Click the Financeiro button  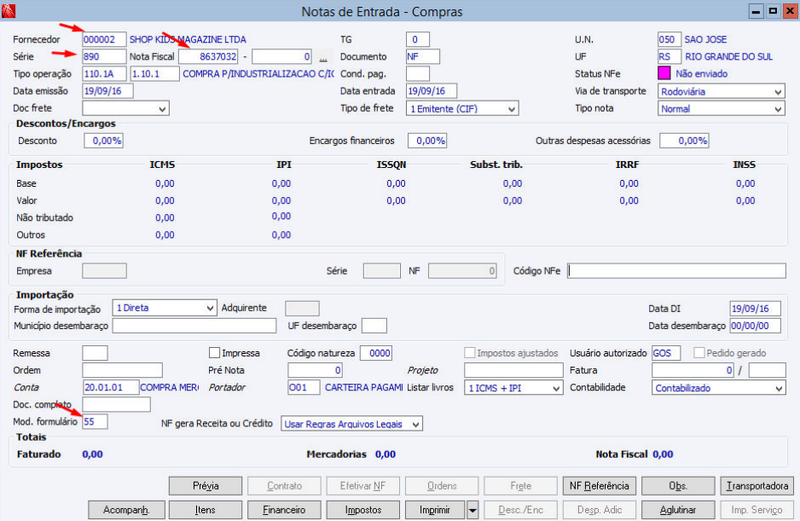click(284, 510)
